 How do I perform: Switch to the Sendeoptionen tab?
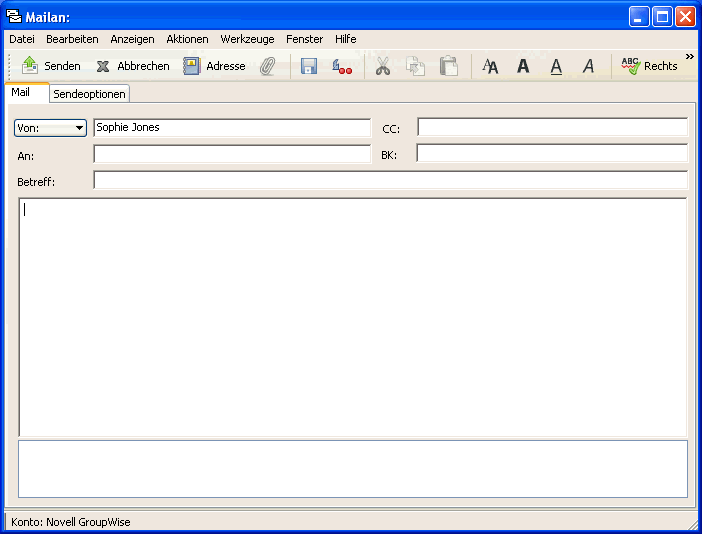click(89, 94)
